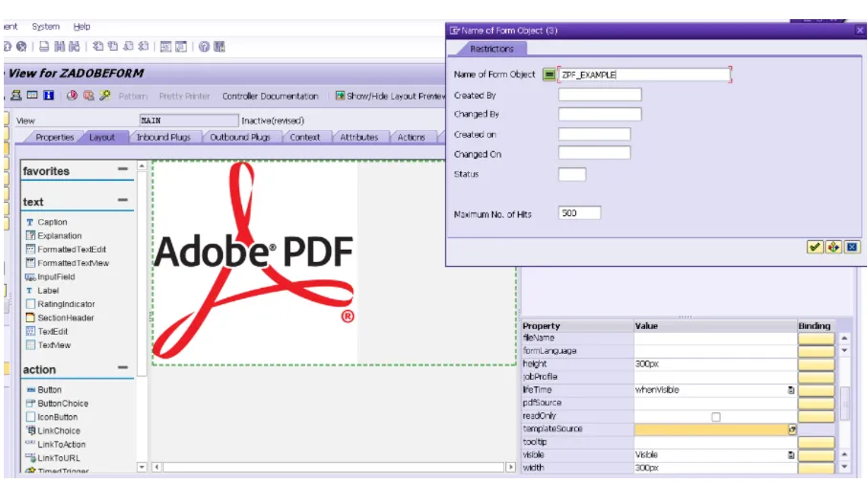The height and width of the screenshot is (483, 868).
Task: Click the View name field MAIN
Action: [x=189, y=121]
